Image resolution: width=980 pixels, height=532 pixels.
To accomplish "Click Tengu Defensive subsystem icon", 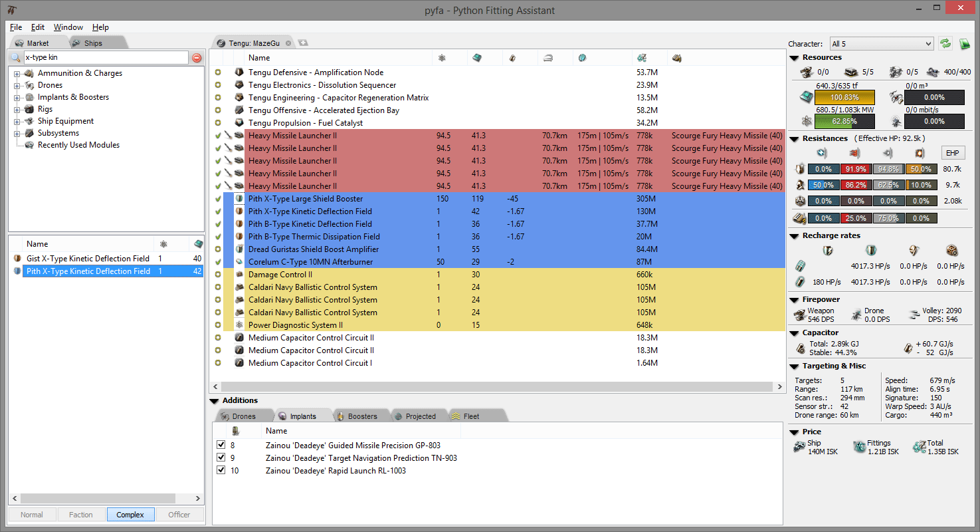I will coord(239,72).
